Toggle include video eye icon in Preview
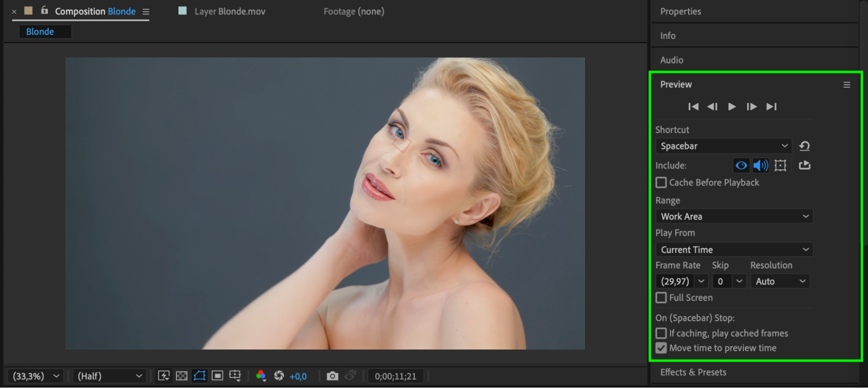This screenshot has width=868, height=388. point(741,165)
